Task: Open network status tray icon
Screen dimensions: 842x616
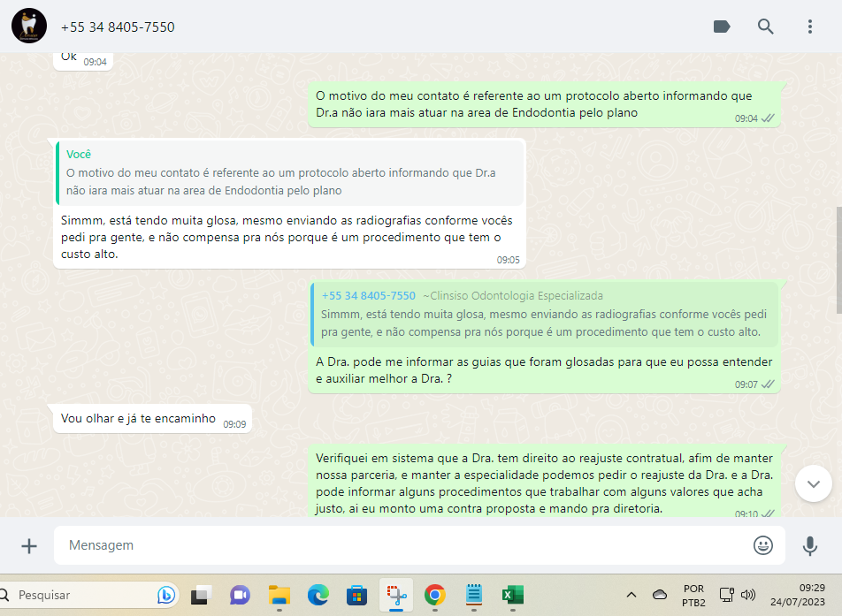Action: [x=726, y=595]
